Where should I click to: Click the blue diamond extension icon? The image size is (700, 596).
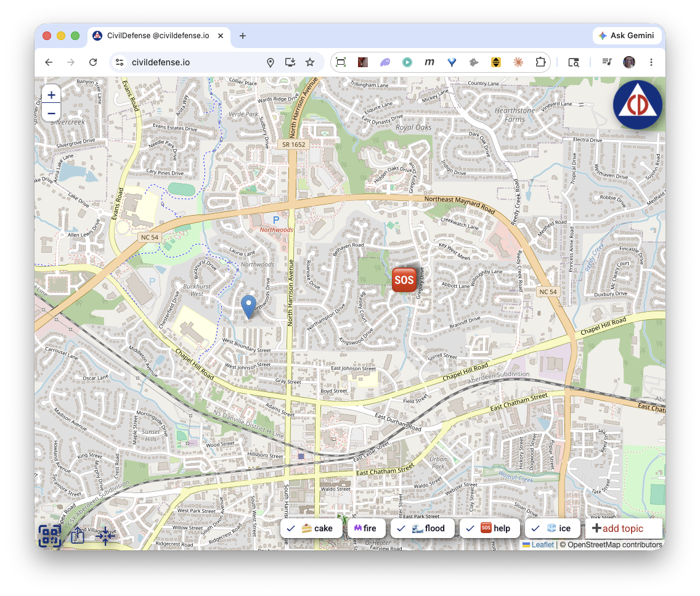coord(452,62)
